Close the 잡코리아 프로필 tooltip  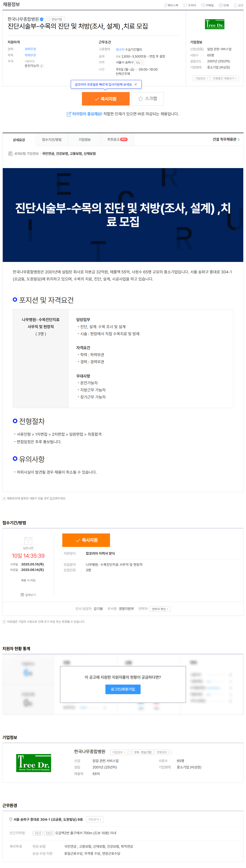coord(136,84)
